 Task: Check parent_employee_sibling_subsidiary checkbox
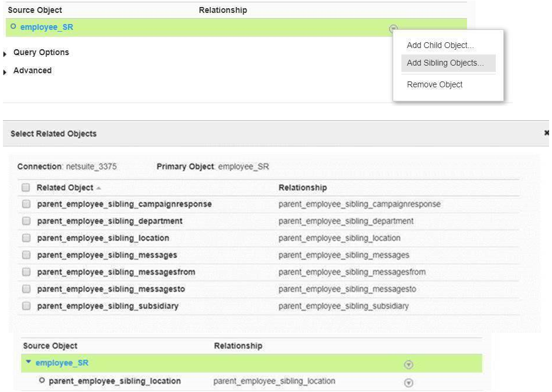pyautogui.click(x=26, y=306)
